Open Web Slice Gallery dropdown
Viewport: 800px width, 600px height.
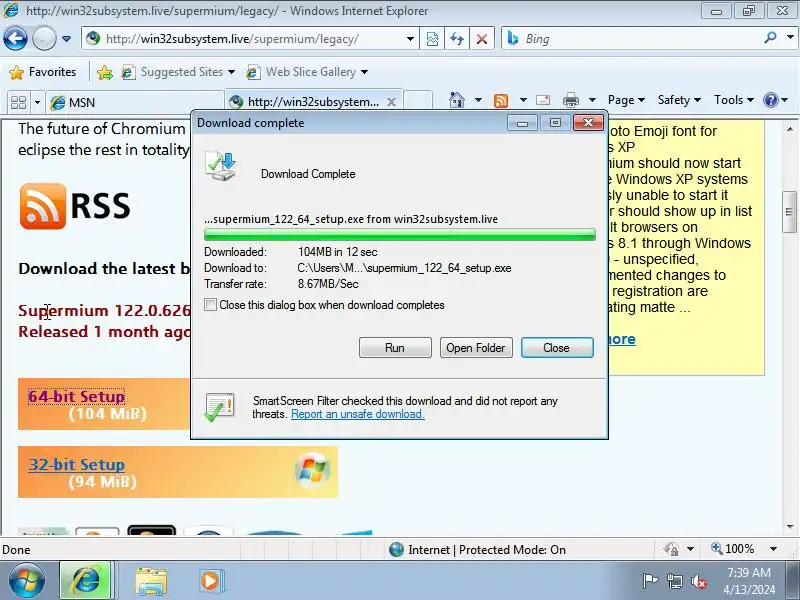click(307, 72)
